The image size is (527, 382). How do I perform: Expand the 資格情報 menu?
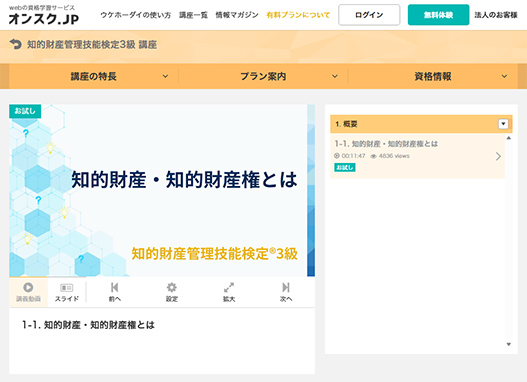[433, 76]
